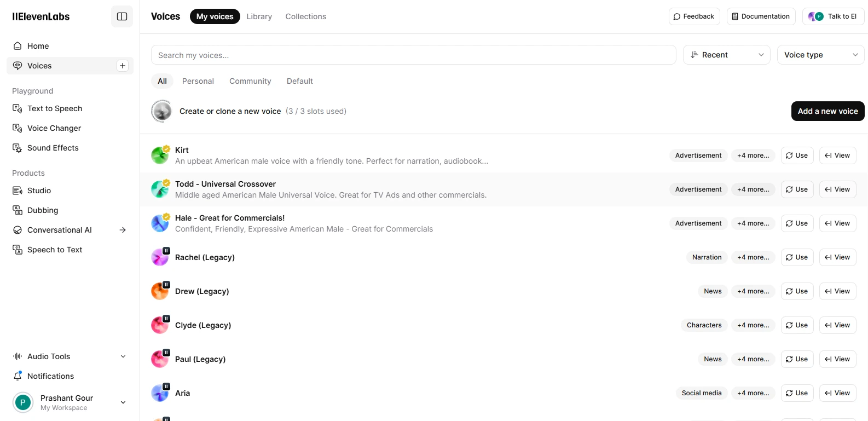Open the Recent sort dropdown

pyautogui.click(x=727, y=55)
